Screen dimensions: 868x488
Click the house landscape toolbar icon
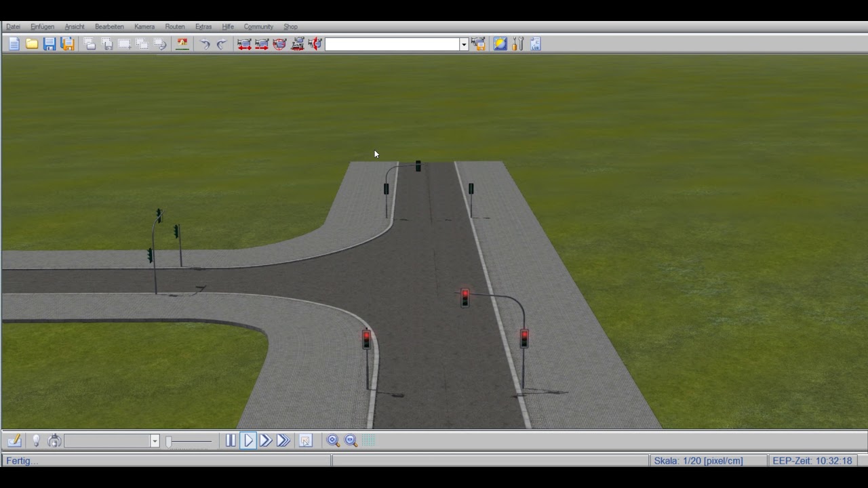click(x=182, y=44)
